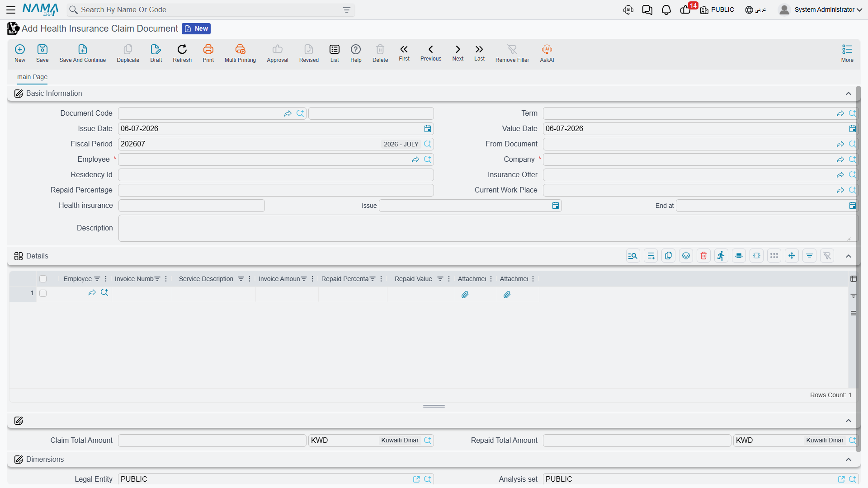The width and height of the screenshot is (868, 488).
Task: Open More toolbar options
Action: [847, 53]
